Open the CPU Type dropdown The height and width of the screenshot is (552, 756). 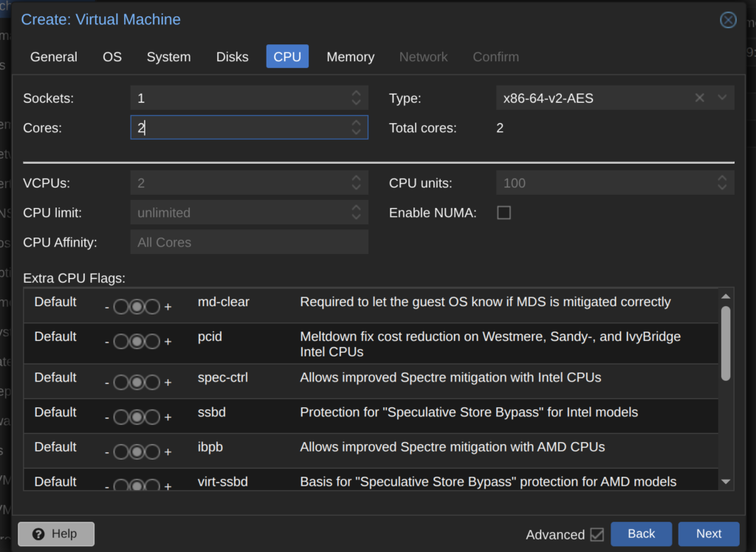pyautogui.click(x=722, y=98)
